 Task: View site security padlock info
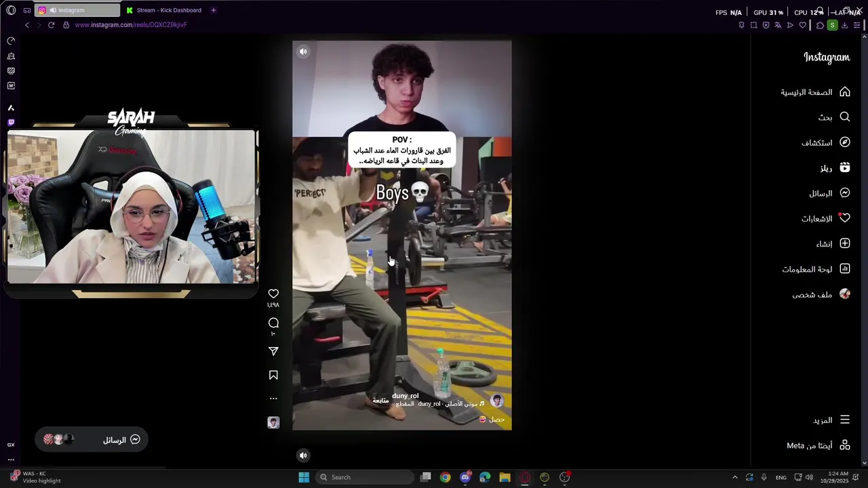[x=66, y=25]
